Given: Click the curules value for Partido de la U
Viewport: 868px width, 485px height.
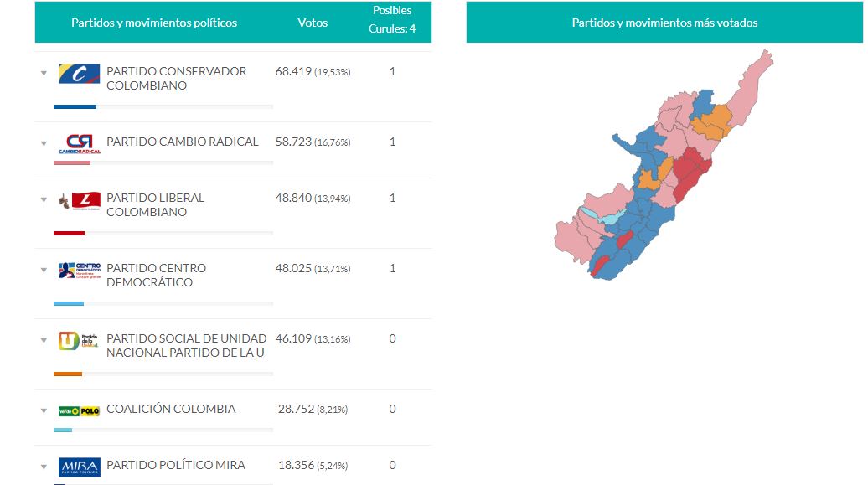Looking at the screenshot, I should point(392,338).
